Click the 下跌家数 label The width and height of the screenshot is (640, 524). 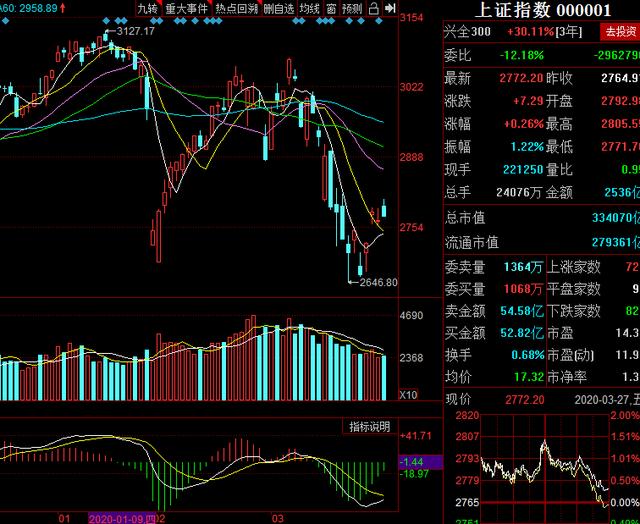[573, 311]
